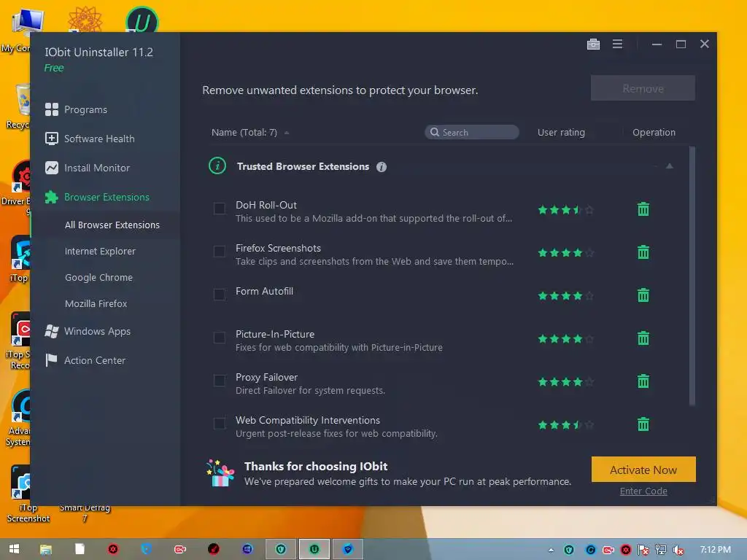The image size is (747, 560).
Task: Click the Enter Code link
Action: pos(643,491)
